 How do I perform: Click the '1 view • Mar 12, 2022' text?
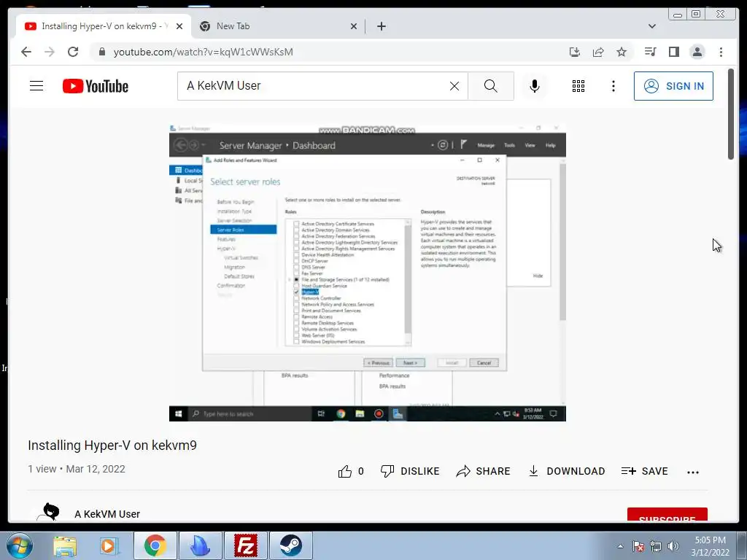(77, 469)
